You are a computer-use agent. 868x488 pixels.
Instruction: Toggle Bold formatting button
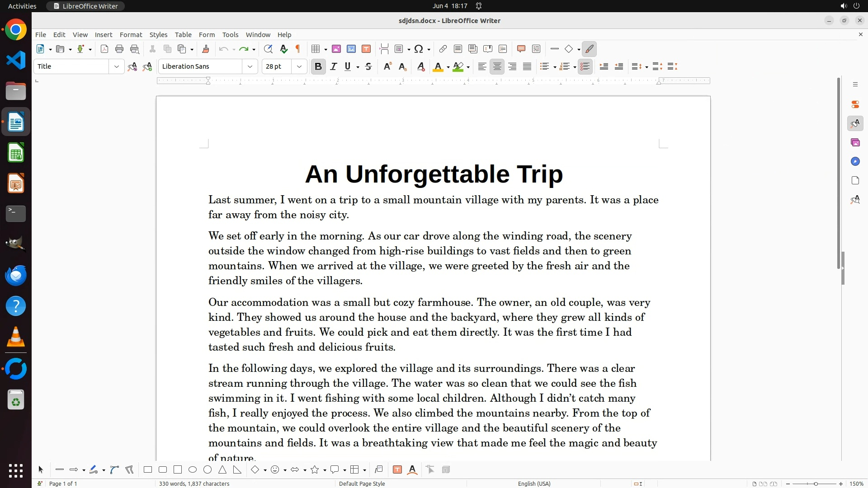click(318, 66)
